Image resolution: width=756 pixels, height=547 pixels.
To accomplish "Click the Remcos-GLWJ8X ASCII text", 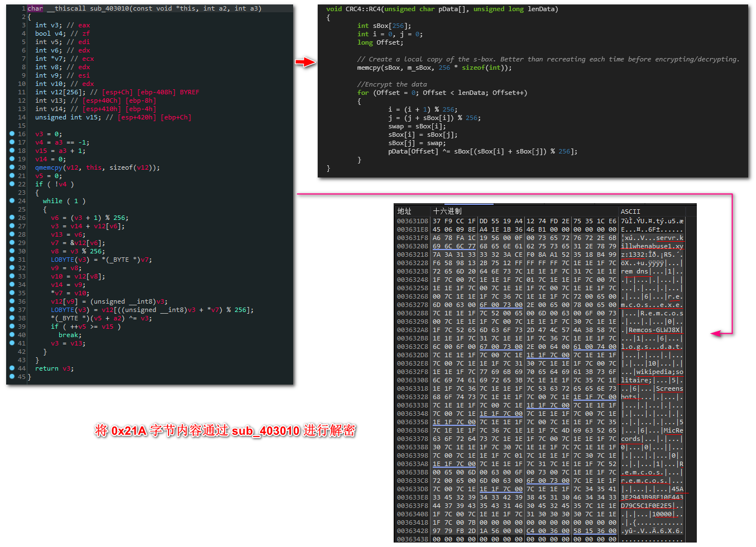I will pos(654,330).
